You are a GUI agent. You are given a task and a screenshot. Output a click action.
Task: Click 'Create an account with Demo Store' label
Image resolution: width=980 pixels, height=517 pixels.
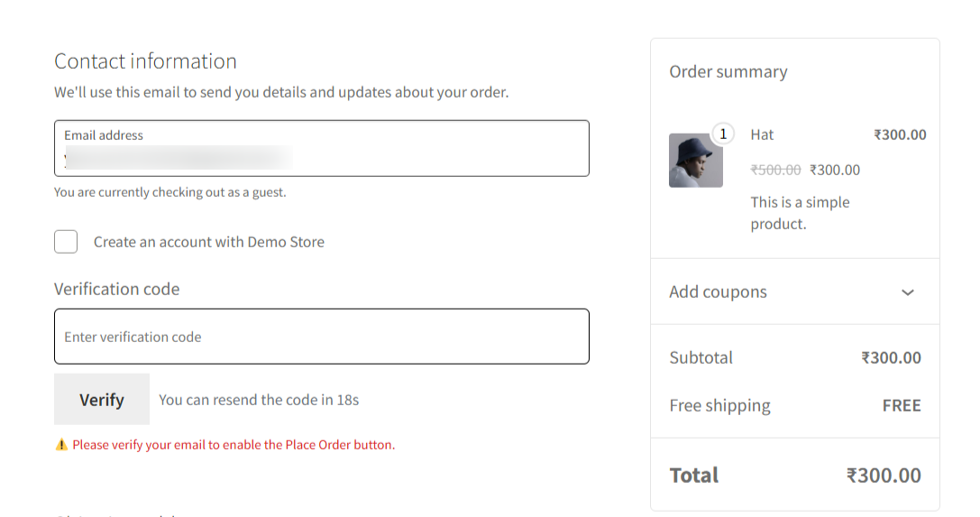click(x=208, y=242)
